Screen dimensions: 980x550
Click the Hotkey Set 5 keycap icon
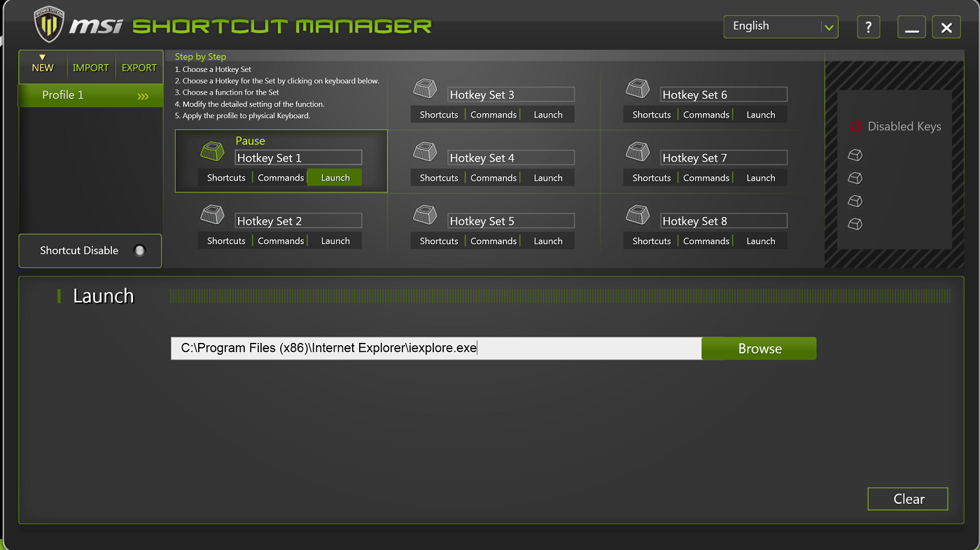pyautogui.click(x=425, y=213)
